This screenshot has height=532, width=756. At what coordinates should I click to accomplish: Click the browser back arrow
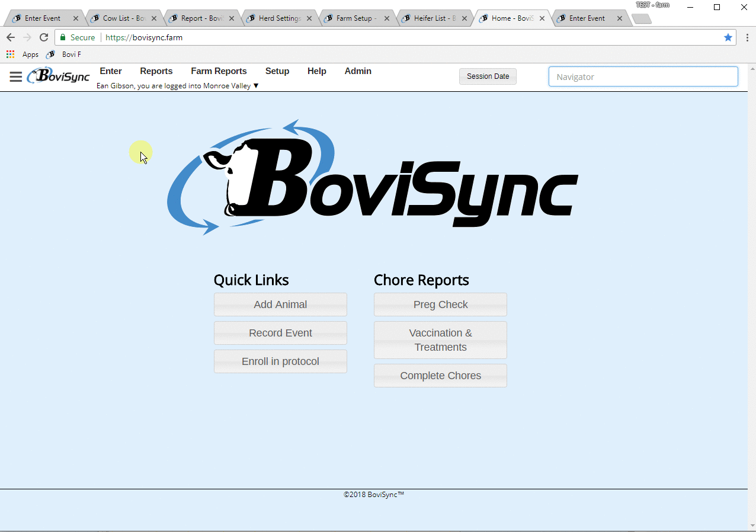(11, 37)
